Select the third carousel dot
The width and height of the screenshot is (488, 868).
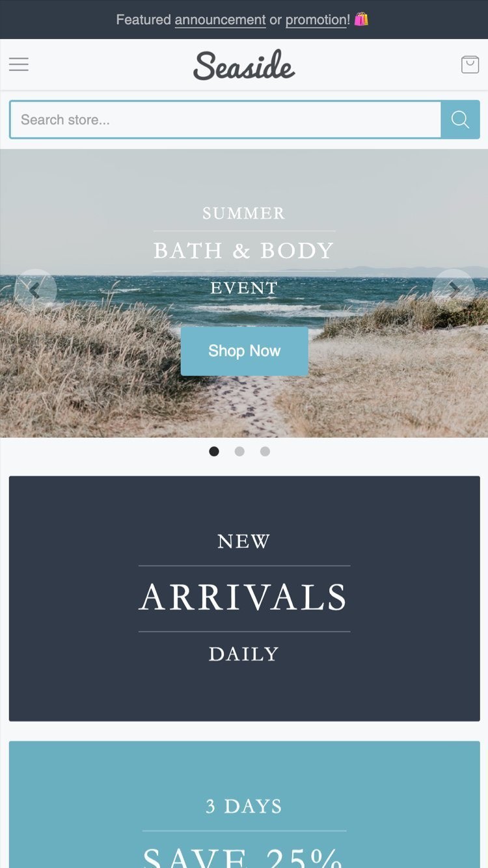(265, 452)
